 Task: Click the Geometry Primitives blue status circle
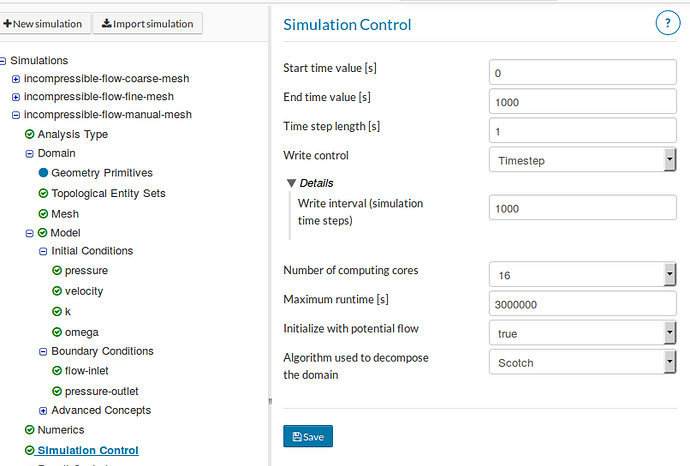(x=43, y=172)
